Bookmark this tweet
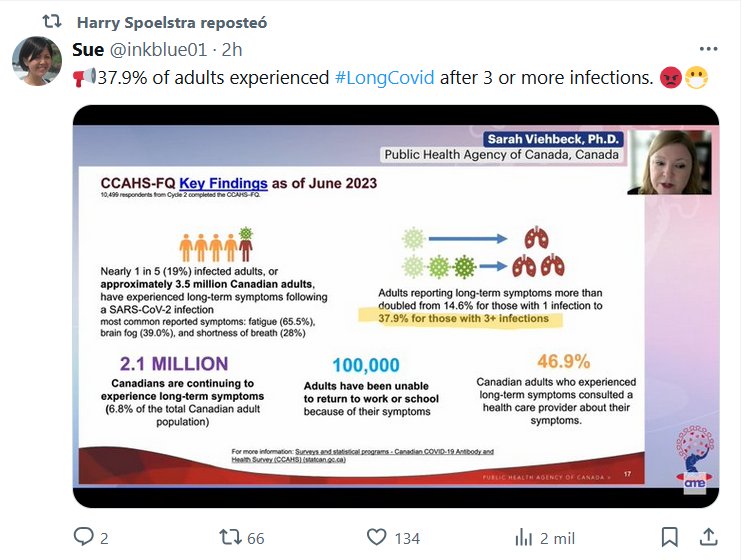Screen dimensions: 748x560 [x=670, y=537]
